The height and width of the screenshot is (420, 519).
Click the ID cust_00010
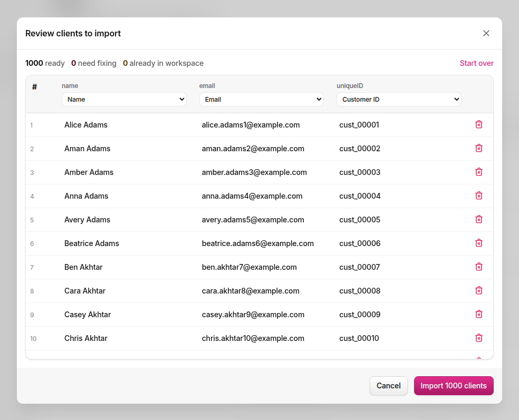(x=359, y=338)
